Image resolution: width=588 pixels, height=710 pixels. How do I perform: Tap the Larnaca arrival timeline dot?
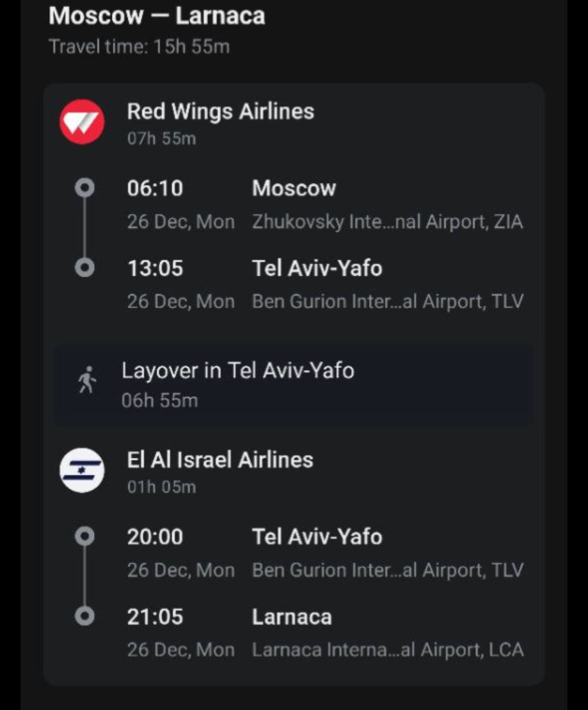[84, 616]
